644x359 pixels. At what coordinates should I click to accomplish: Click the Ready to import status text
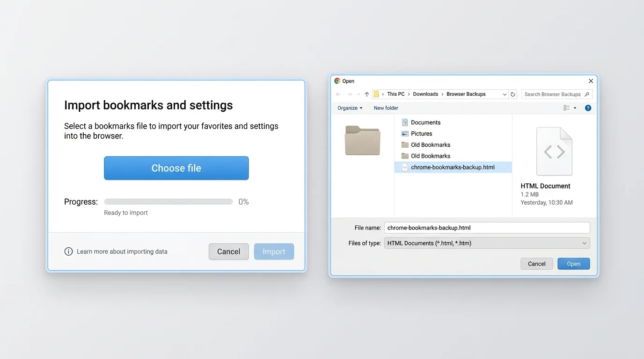point(126,213)
